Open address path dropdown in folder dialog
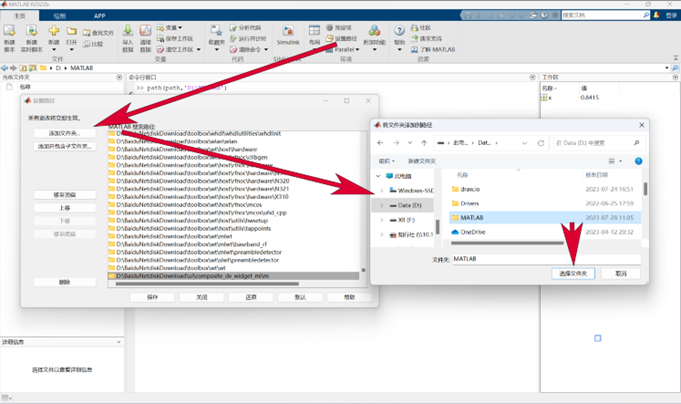The height and width of the screenshot is (404, 681). pyautogui.click(x=524, y=143)
